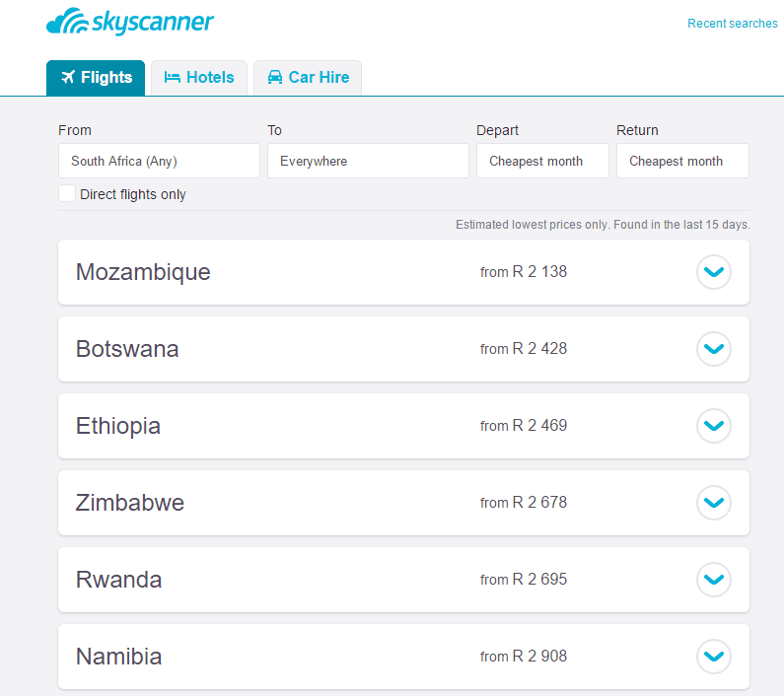
Task: Click the Skyscanner logo
Action: (130, 22)
